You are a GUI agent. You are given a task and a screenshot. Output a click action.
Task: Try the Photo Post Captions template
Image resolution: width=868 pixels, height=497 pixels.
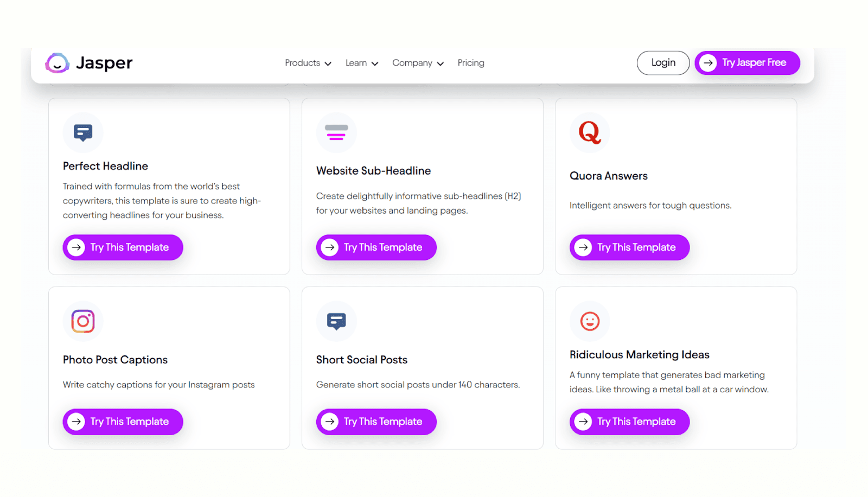click(x=123, y=422)
